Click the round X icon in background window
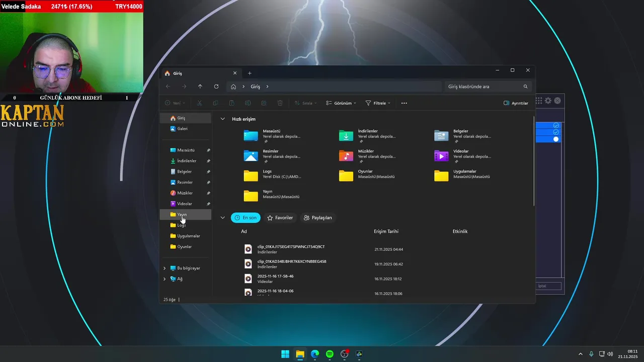The height and width of the screenshot is (362, 644). [x=557, y=101]
